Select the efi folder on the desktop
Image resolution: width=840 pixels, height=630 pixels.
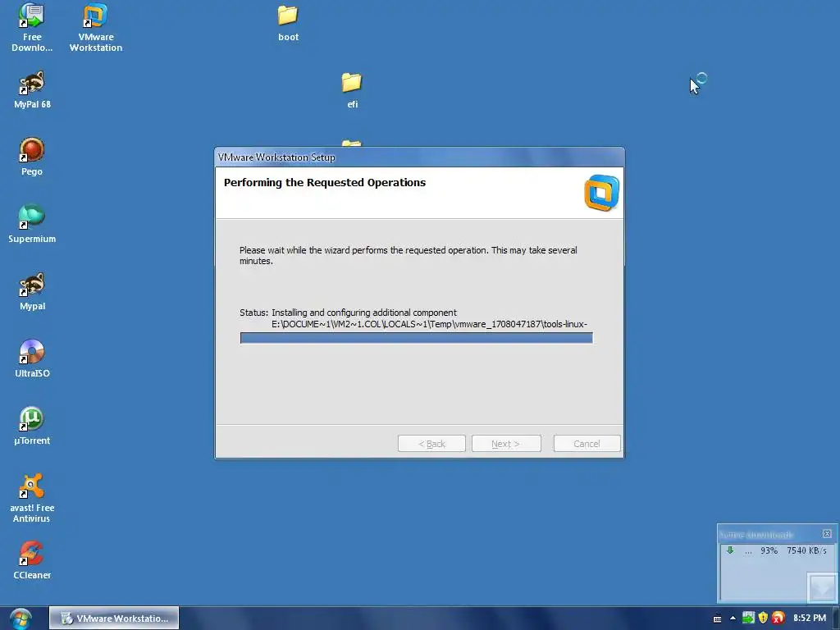pyautogui.click(x=352, y=90)
